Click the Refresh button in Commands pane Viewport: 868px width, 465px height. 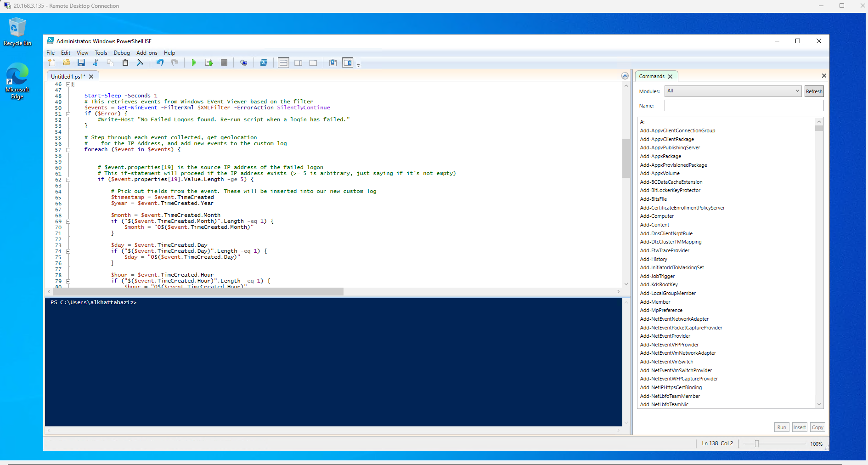[x=813, y=91]
